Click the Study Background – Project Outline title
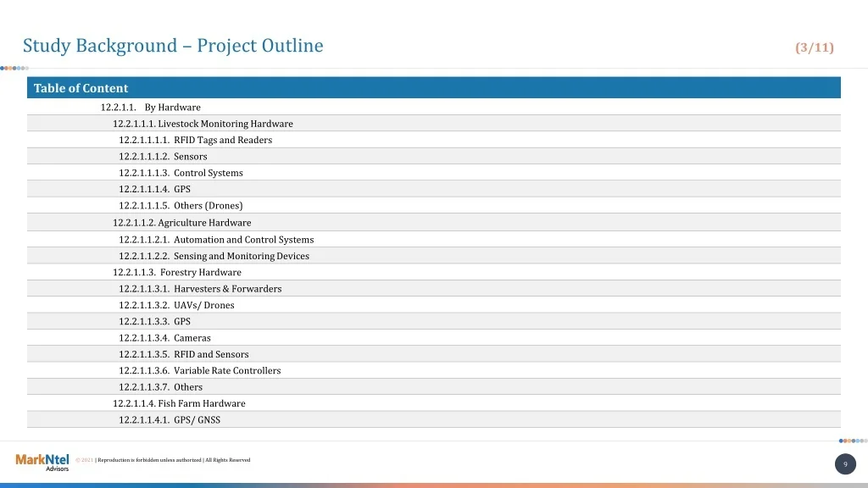Image resolution: width=868 pixels, height=488 pixels. [x=173, y=46]
